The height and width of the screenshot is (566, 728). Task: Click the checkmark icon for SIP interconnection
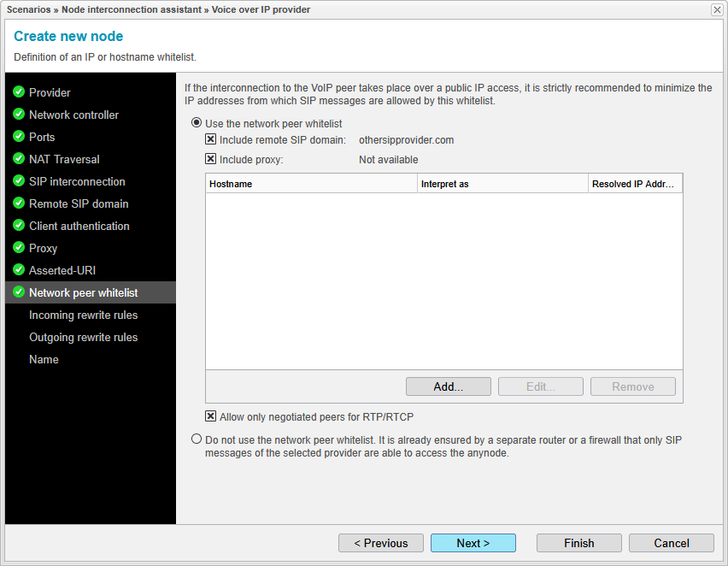click(18, 181)
